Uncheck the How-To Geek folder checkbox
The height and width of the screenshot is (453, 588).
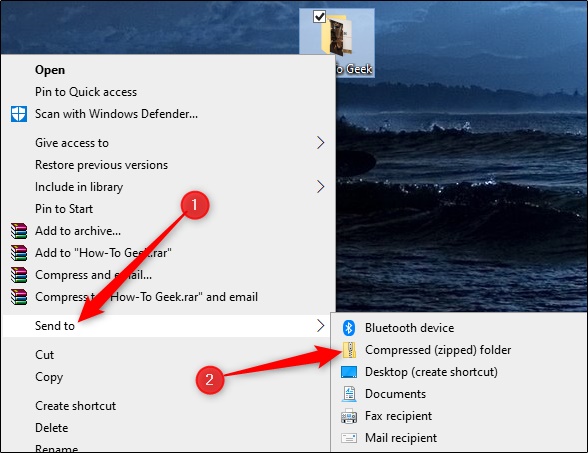(x=319, y=16)
